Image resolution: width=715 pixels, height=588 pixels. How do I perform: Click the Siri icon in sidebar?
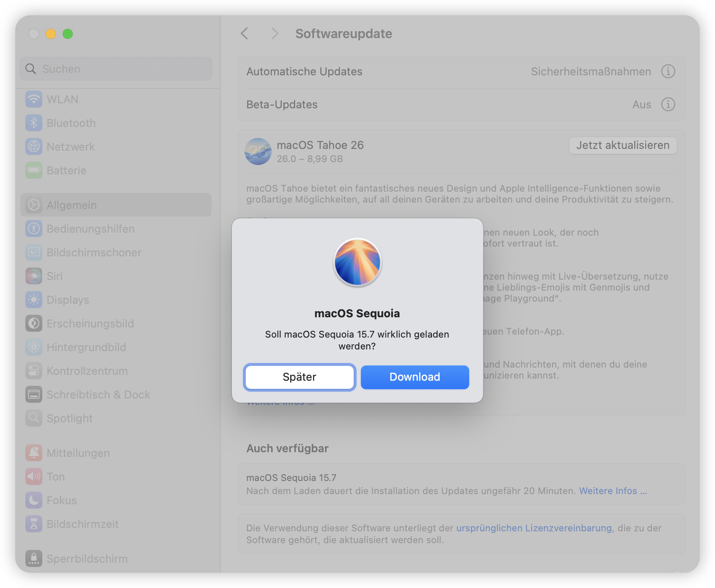point(34,276)
